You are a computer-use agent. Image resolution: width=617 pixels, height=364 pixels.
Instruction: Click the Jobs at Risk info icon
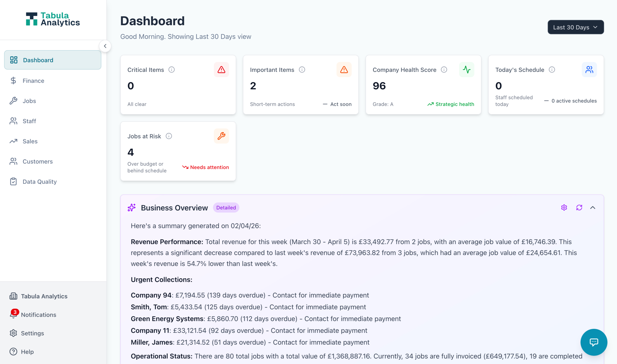pyautogui.click(x=169, y=136)
